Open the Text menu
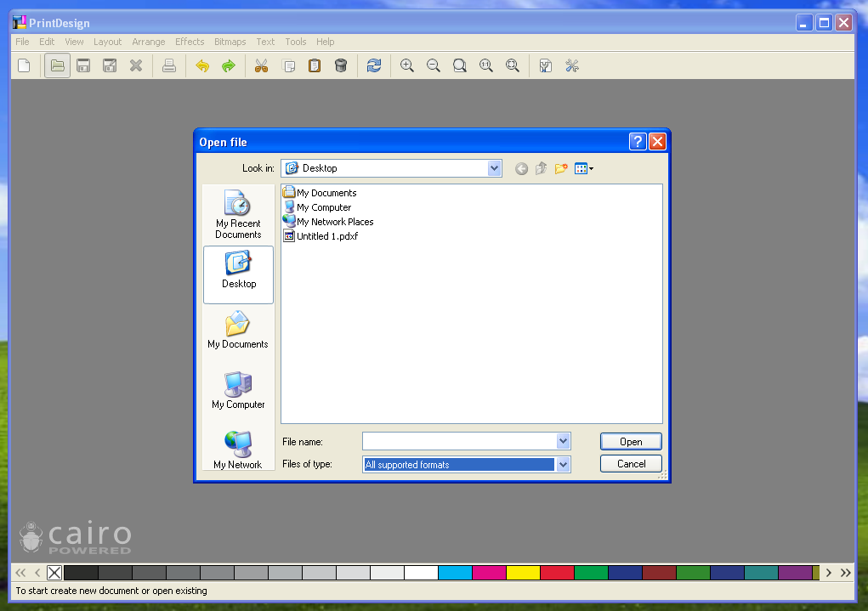This screenshot has width=868, height=611. pos(265,42)
